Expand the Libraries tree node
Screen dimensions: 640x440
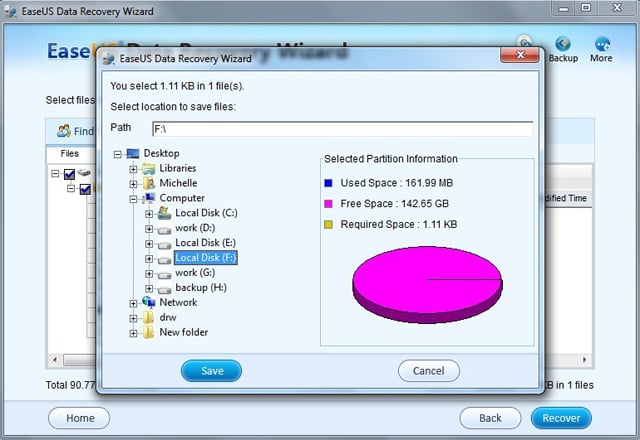point(133,169)
